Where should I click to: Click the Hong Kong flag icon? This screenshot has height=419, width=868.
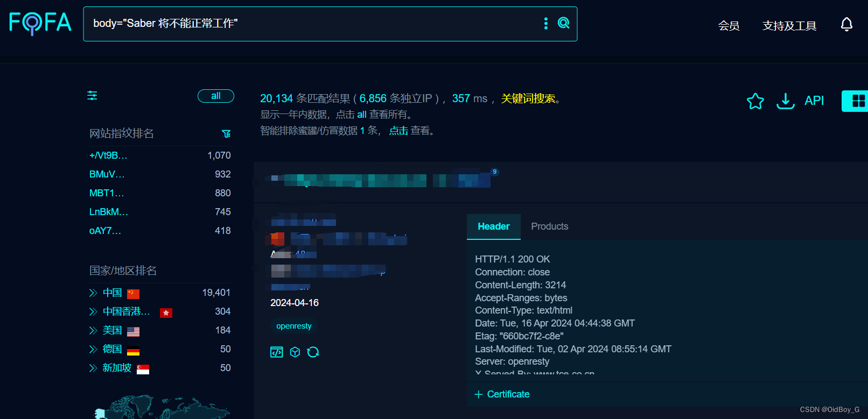point(166,313)
